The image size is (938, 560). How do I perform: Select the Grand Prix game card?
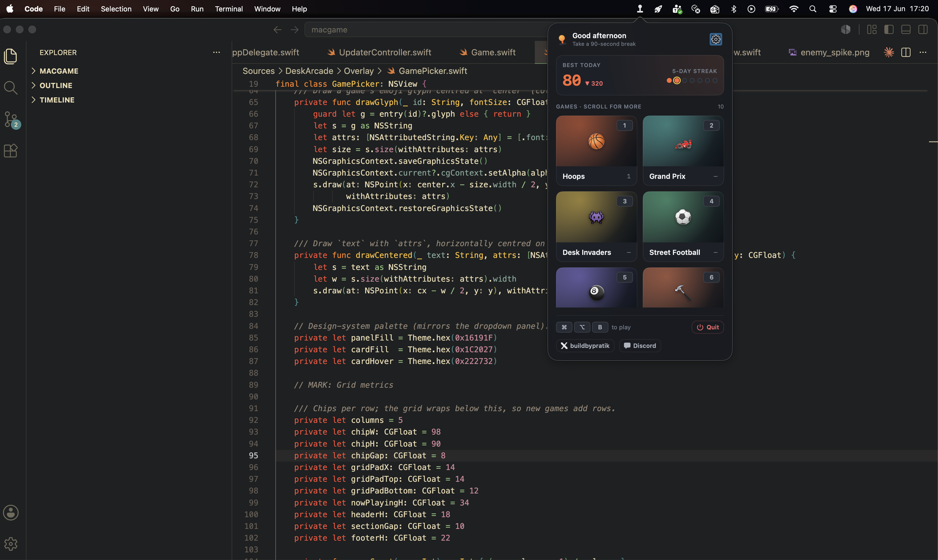point(683,150)
